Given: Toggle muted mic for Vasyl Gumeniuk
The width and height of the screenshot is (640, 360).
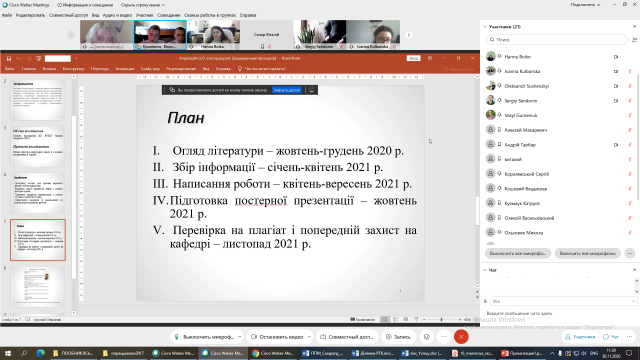Looking at the screenshot, I should pyautogui.click(x=629, y=116).
